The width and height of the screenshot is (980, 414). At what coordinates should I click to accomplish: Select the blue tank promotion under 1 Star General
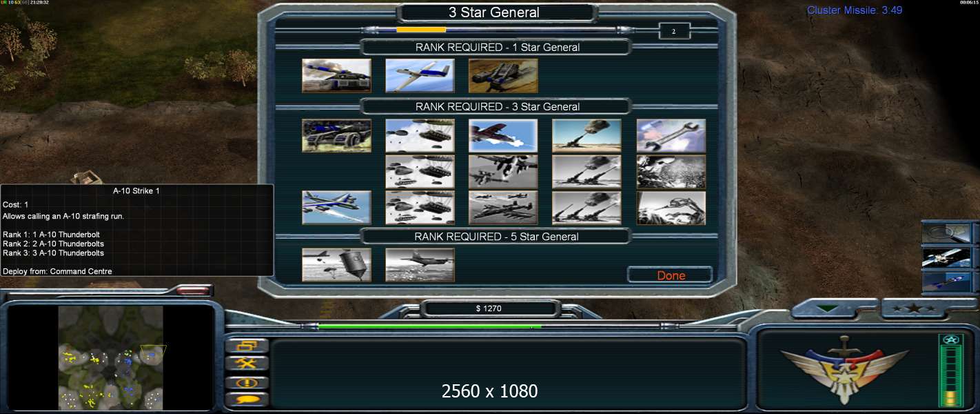(336, 75)
